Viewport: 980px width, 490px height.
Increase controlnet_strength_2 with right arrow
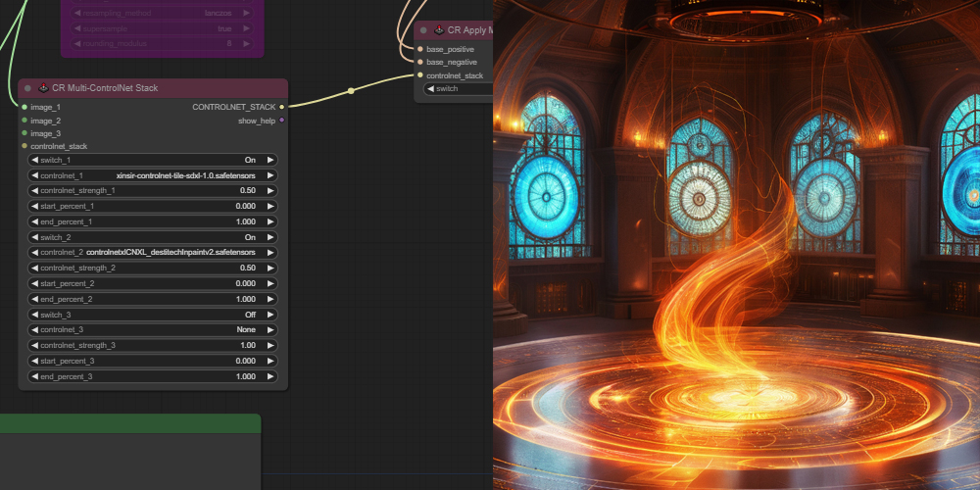point(270,269)
